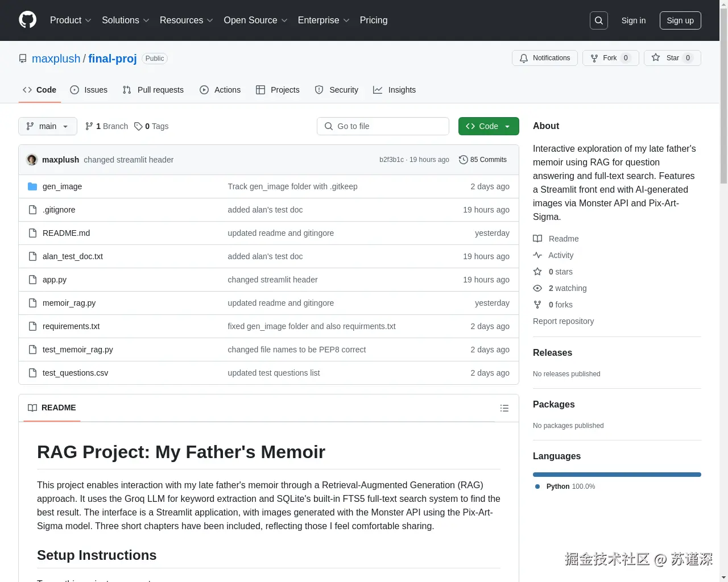Open the Solutions menu
This screenshot has width=728, height=582.
pyautogui.click(x=125, y=20)
